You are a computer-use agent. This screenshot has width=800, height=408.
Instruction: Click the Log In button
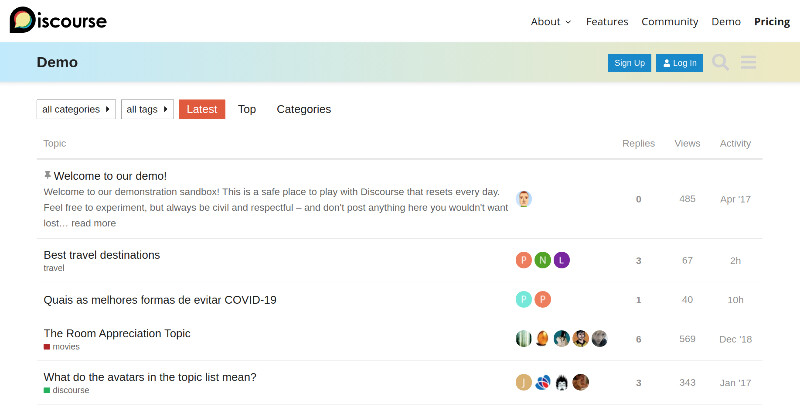(x=679, y=63)
